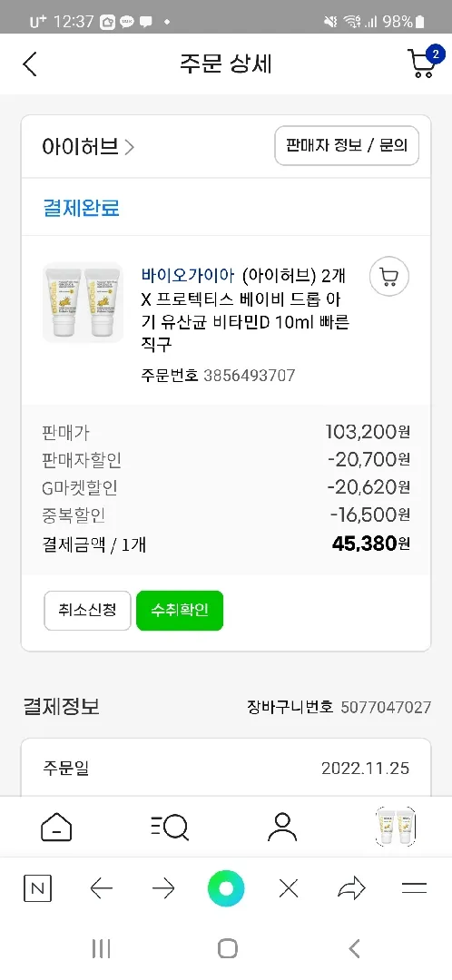This screenshot has height=980, width=452.
Task: Open the 바이오가이아 brand link
Action: coord(188,275)
